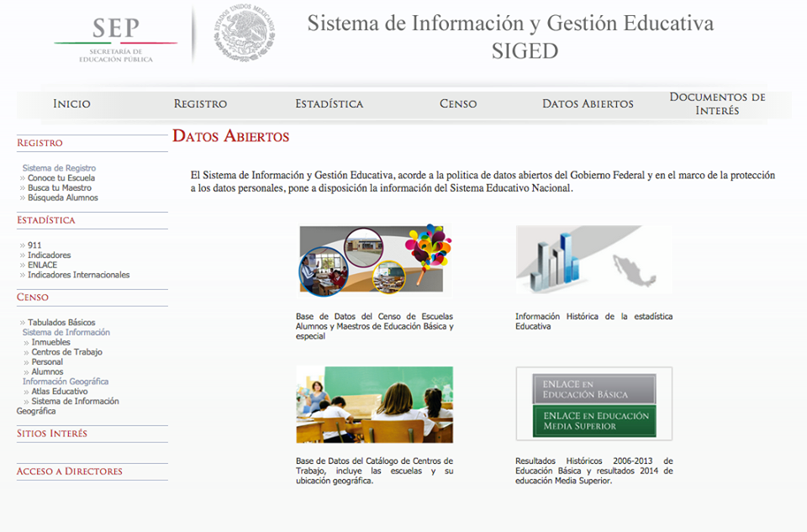Image resolution: width=807 pixels, height=532 pixels.
Task: Click Resultados Históricos 2006-2013 caption
Action: 594,471
